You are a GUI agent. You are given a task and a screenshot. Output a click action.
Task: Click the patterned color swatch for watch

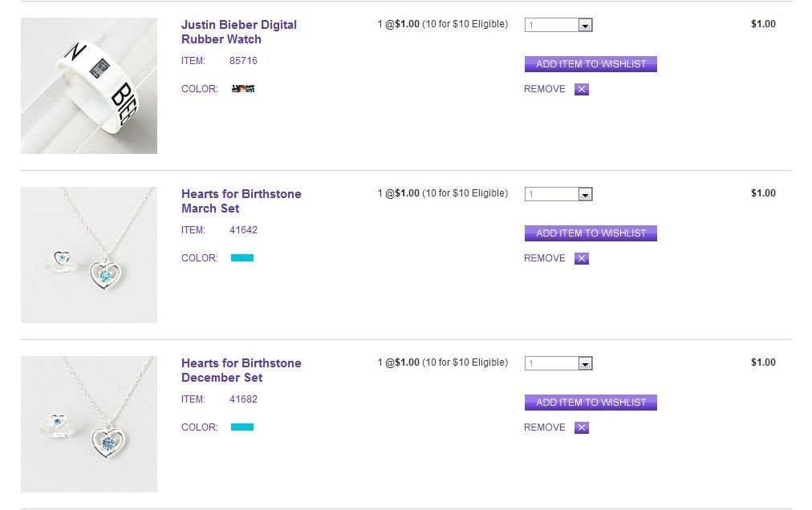(242, 89)
